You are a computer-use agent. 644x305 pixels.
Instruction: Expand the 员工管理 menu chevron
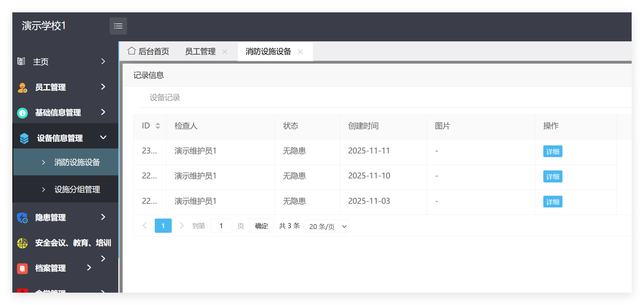click(x=103, y=87)
